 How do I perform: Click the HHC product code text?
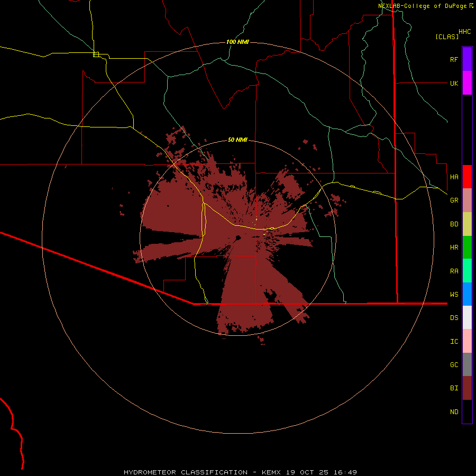[465, 32]
